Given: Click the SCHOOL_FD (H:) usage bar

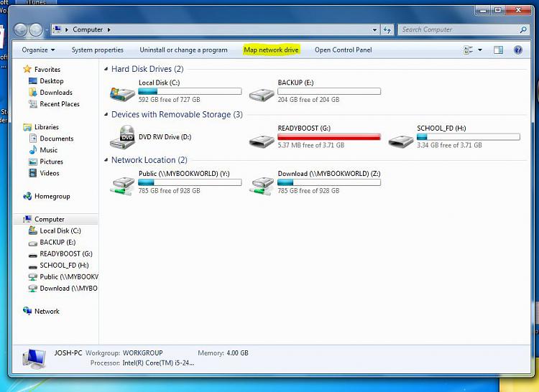Looking at the screenshot, I should (469, 136).
